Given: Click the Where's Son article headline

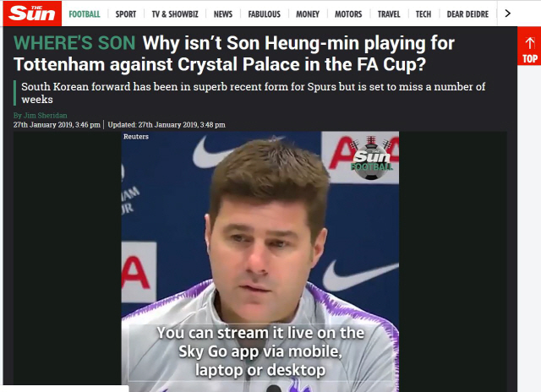Looking at the screenshot, I should pyautogui.click(x=234, y=54).
